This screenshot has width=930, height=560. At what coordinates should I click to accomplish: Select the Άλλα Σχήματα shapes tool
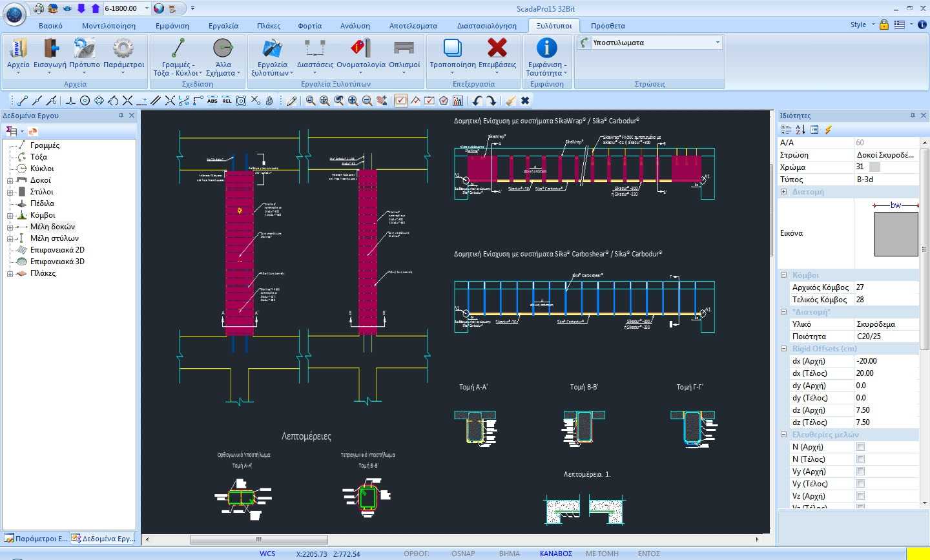(223, 57)
